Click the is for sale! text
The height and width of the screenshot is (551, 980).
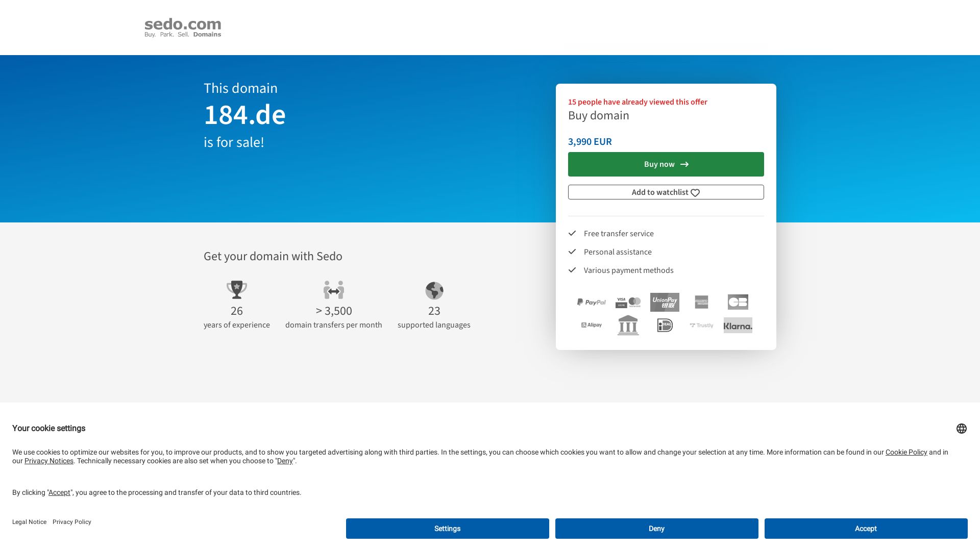234,142
